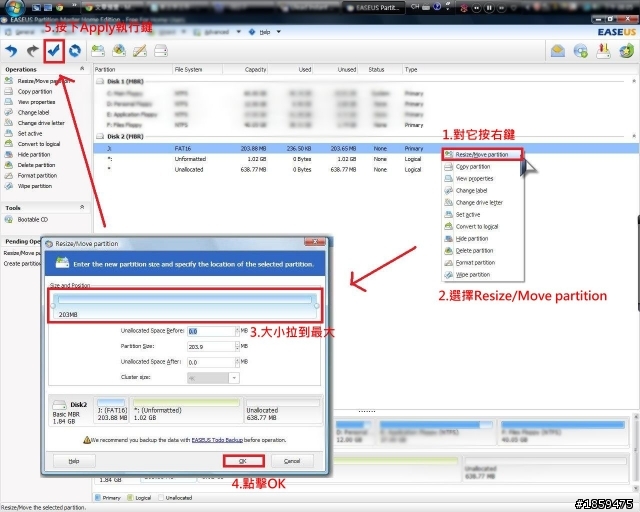Select Set active in the Operations panel
Viewport: 640px width, 512px height.
click(x=30, y=134)
